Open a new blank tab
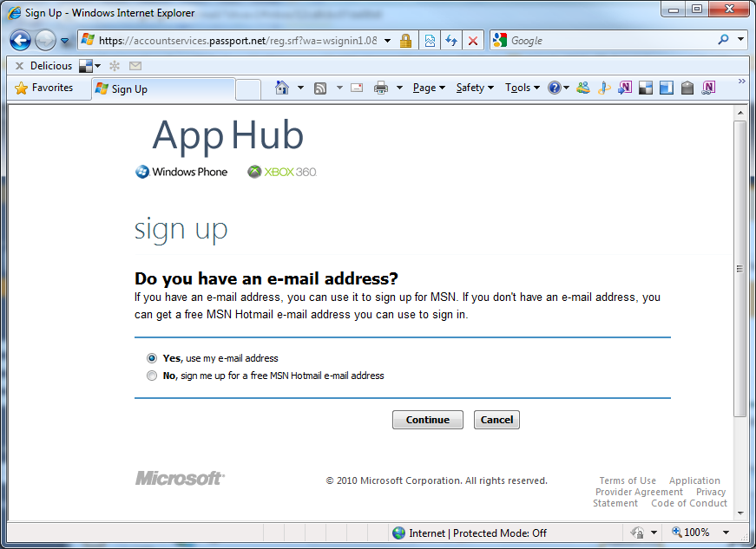The height and width of the screenshot is (549, 756). (x=248, y=89)
